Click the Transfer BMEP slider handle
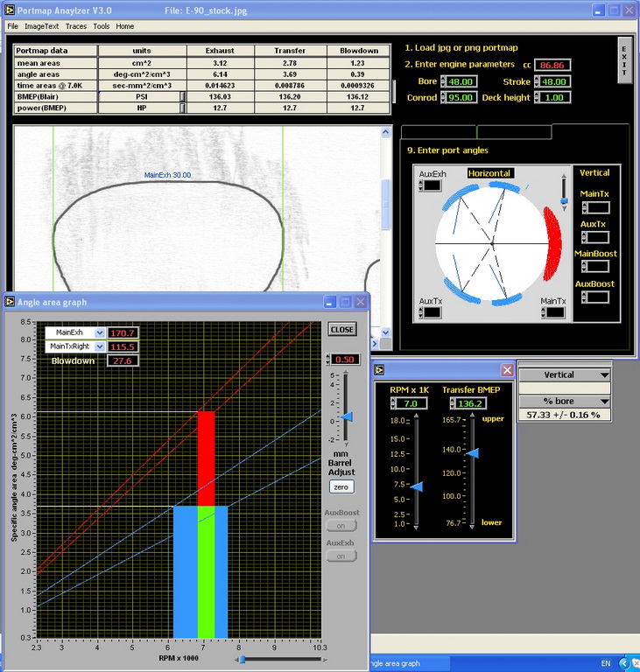Viewport: 640px width, 672px height. pos(472,452)
